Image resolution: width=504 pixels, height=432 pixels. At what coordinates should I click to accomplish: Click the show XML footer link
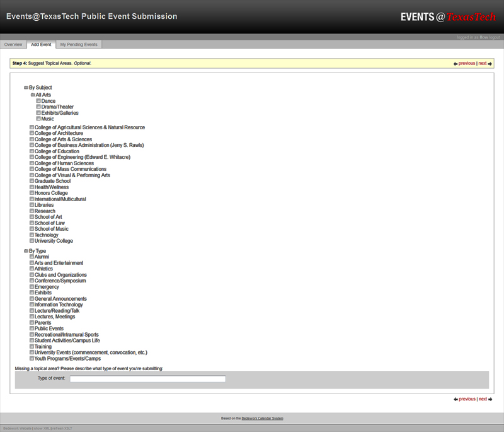click(42, 428)
